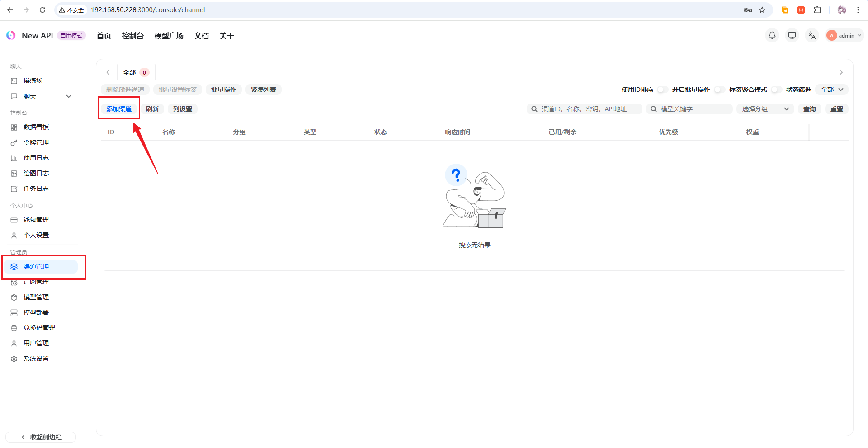
Task: Open 绘图日志 in the sidebar
Action: click(37, 173)
